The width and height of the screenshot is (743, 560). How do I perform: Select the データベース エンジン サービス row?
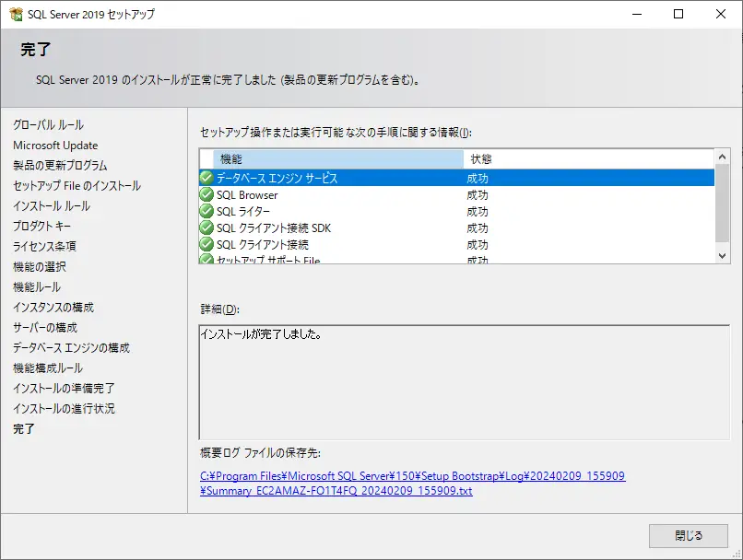point(457,178)
